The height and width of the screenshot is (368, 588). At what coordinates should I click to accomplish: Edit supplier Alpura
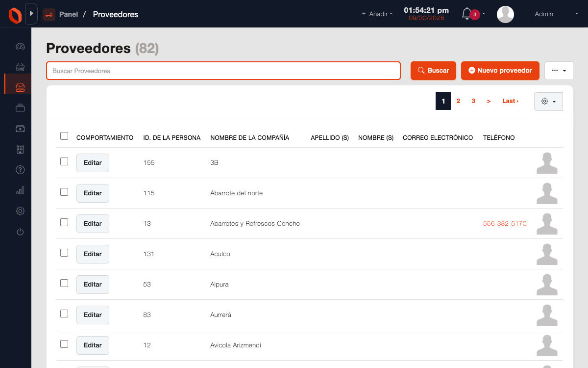pyautogui.click(x=93, y=285)
